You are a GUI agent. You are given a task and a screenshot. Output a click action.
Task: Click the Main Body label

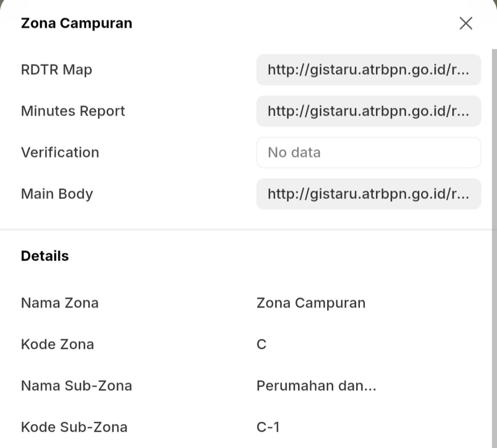pyautogui.click(x=57, y=194)
